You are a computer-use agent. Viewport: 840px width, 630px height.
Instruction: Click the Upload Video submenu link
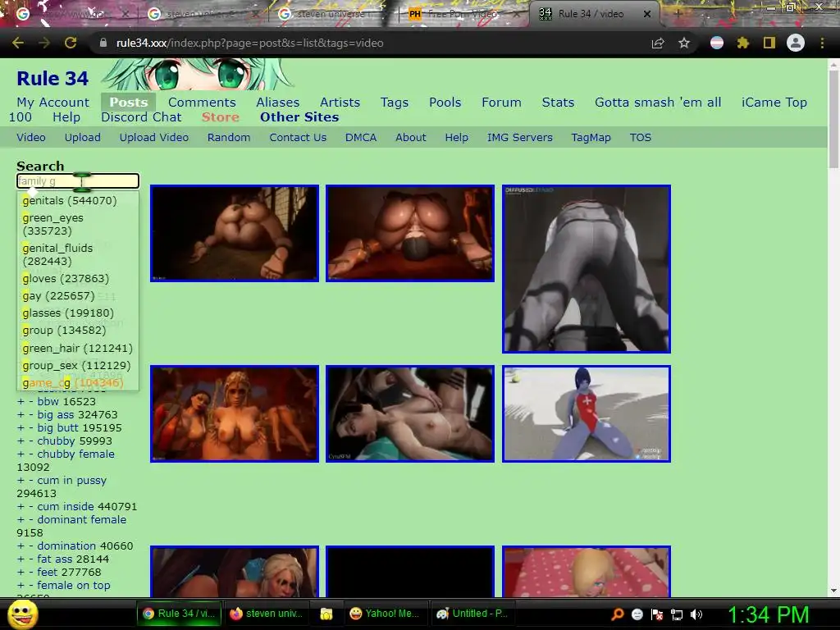(154, 138)
